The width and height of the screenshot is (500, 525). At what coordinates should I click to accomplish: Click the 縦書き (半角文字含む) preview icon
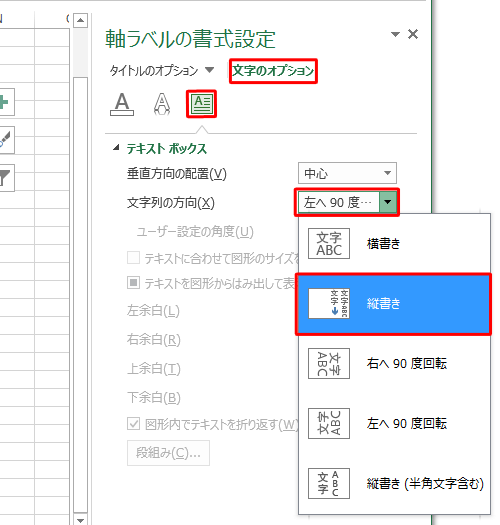pyautogui.click(x=329, y=483)
